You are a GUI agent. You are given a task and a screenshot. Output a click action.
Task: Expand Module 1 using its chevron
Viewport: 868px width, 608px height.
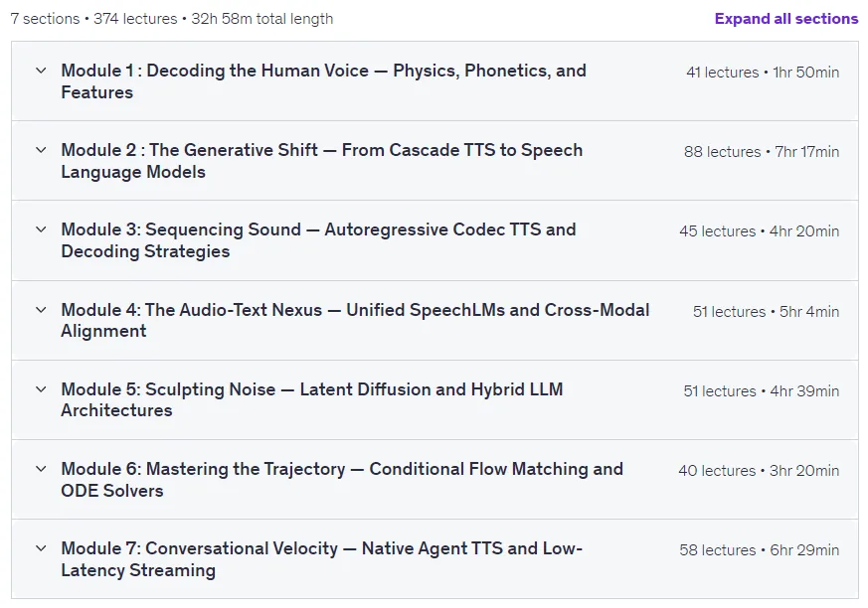click(41, 71)
